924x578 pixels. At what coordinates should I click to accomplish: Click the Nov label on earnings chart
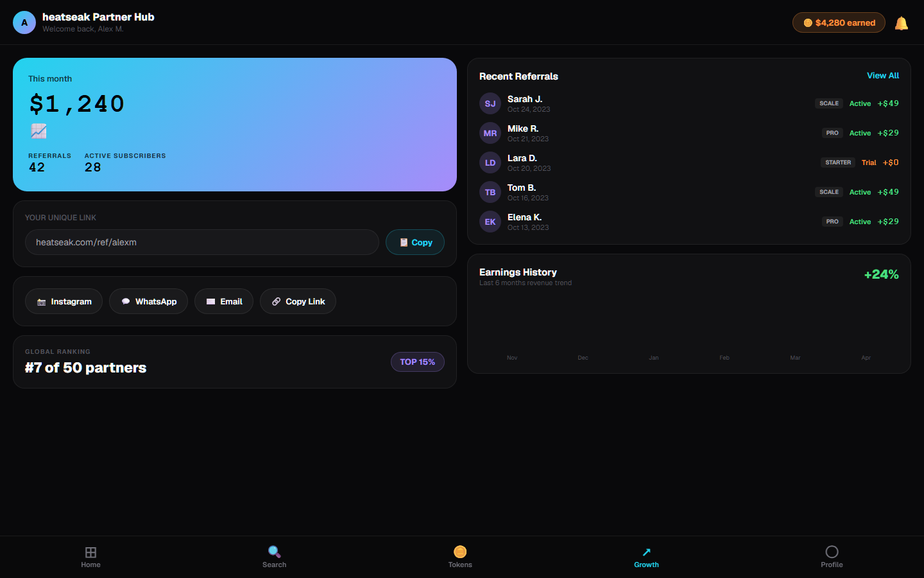pos(512,358)
